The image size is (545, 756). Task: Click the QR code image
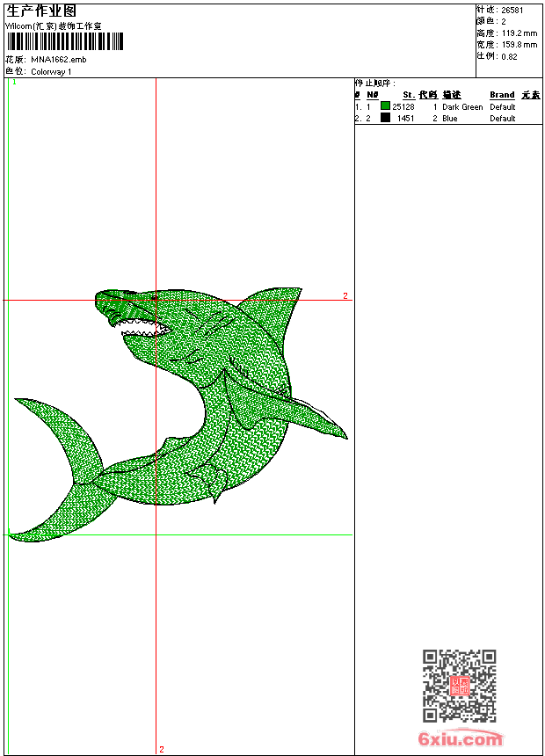point(459,686)
